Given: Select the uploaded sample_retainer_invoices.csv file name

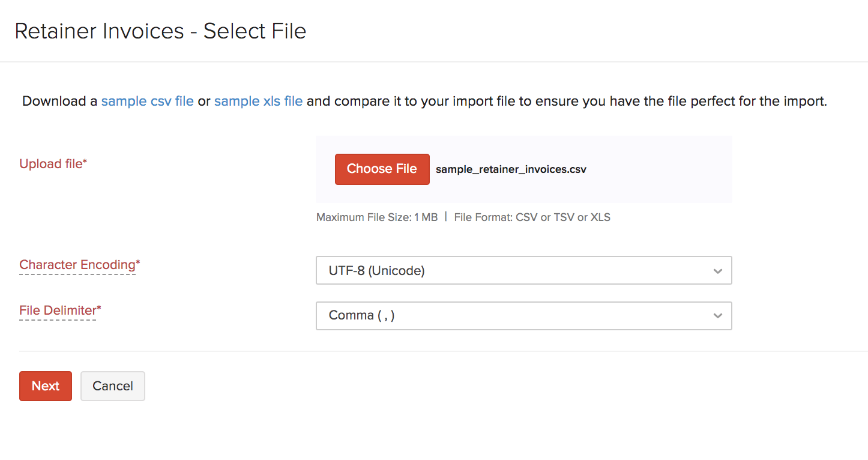Looking at the screenshot, I should (x=511, y=169).
